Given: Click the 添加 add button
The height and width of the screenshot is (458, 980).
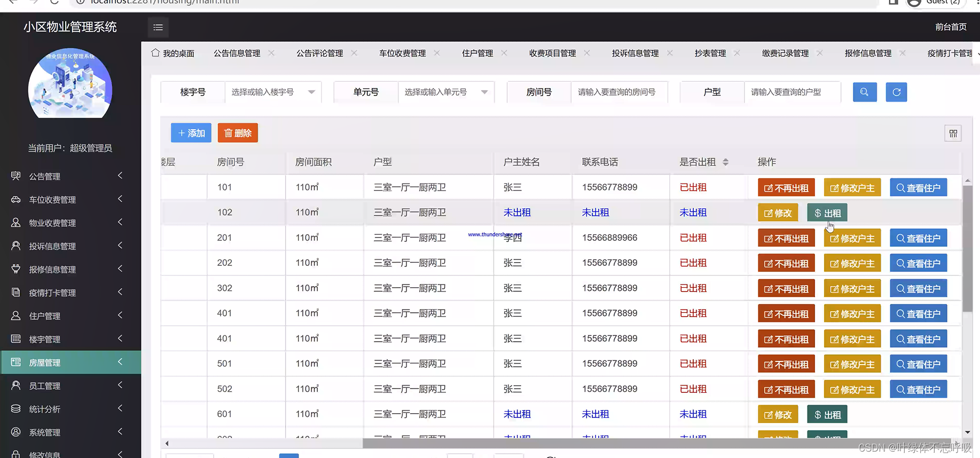Looking at the screenshot, I should coord(191,133).
